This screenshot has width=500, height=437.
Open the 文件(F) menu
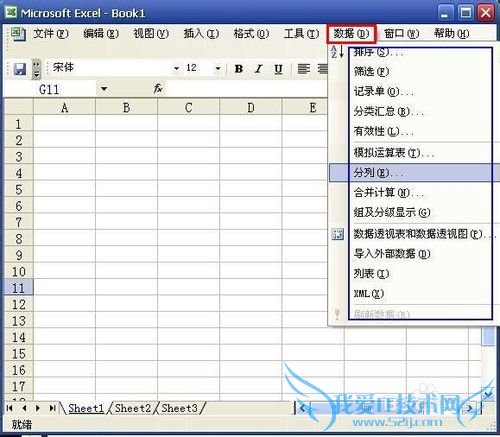(51, 34)
